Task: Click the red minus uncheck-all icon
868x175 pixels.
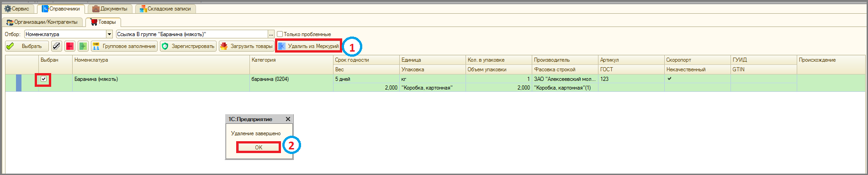Action: [69, 46]
